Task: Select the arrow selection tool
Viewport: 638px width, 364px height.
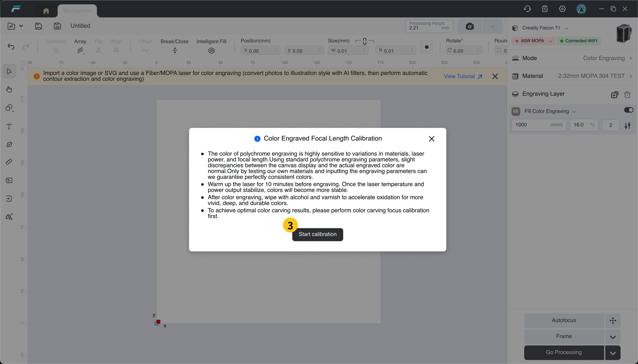Action: point(9,72)
